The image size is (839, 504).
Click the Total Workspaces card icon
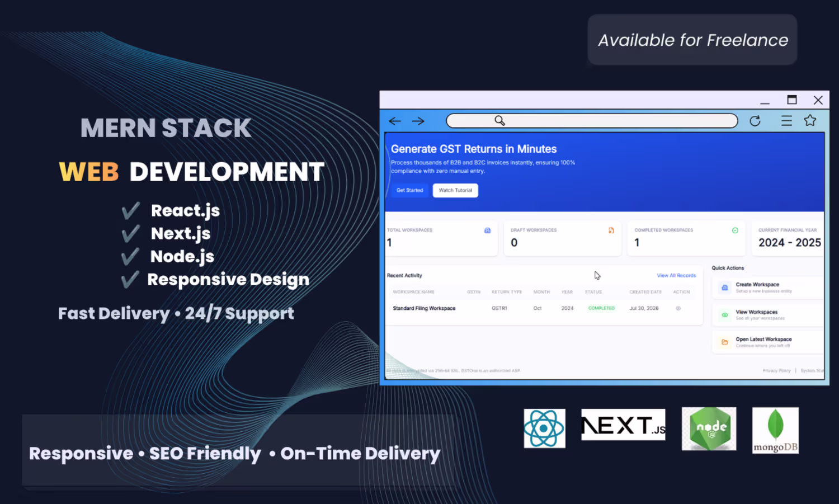point(488,230)
